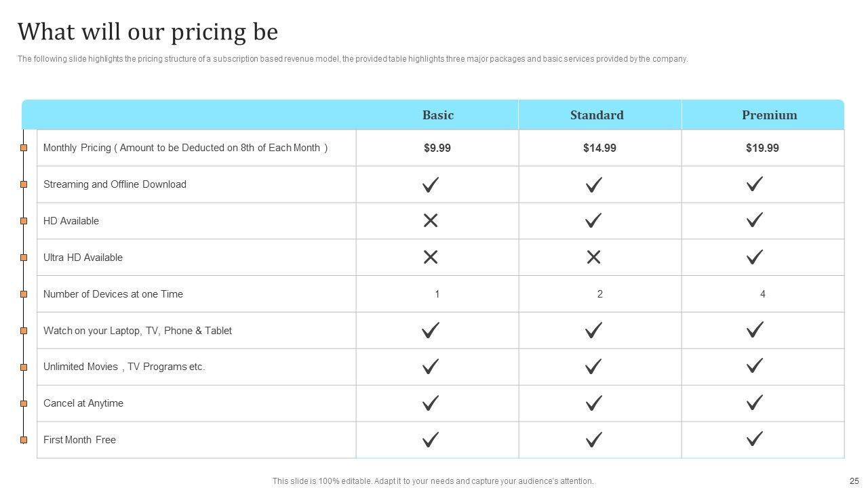Select the Premium column header
Viewport: 868px width, 488px height.
point(769,115)
